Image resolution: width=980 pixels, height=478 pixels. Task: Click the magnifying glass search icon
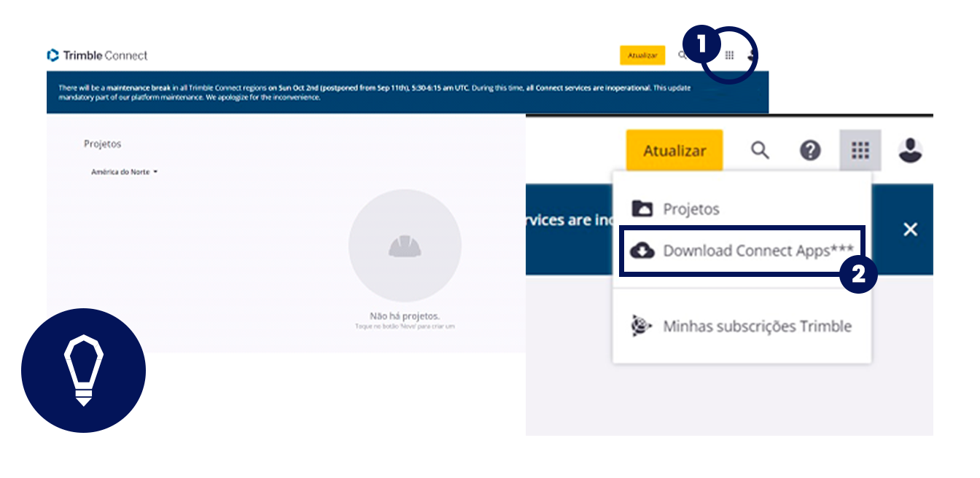click(760, 151)
